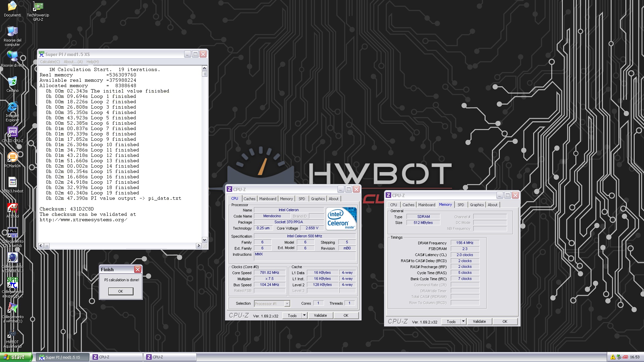
Task: Maximize the Super PI window
Action: point(195,54)
